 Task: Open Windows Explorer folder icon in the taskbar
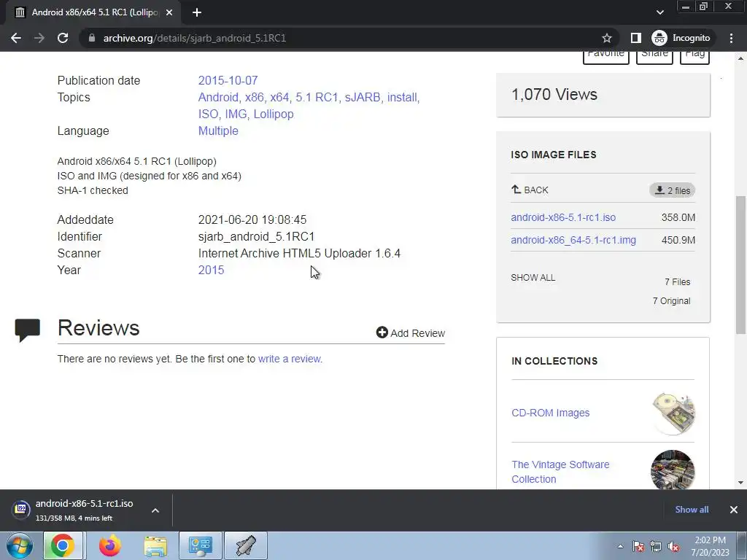(x=155, y=545)
